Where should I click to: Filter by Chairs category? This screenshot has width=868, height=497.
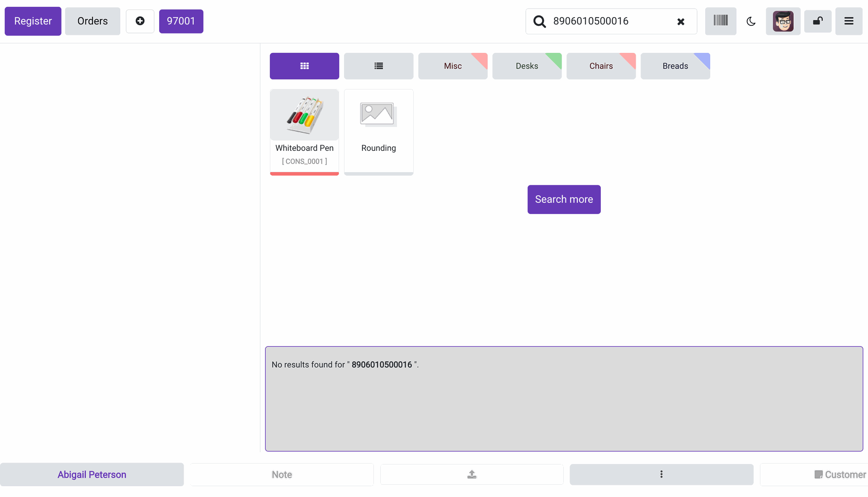pyautogui.click(x=601, y=66)
